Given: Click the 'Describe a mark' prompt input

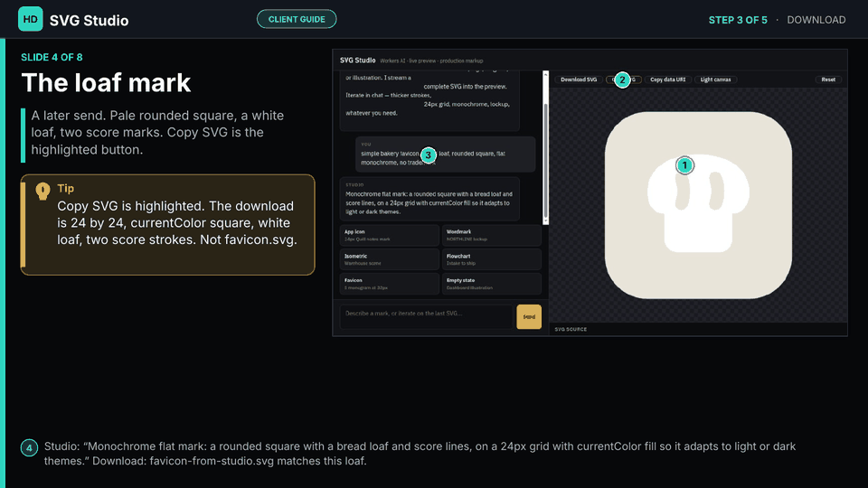Looking at the screenshot, I should tap(426, 316).
